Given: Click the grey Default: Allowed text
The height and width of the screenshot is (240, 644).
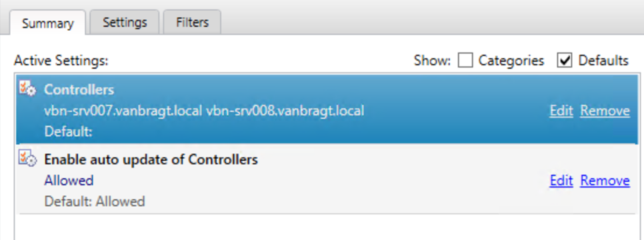Looking at the screenshot, I should 95,201.
